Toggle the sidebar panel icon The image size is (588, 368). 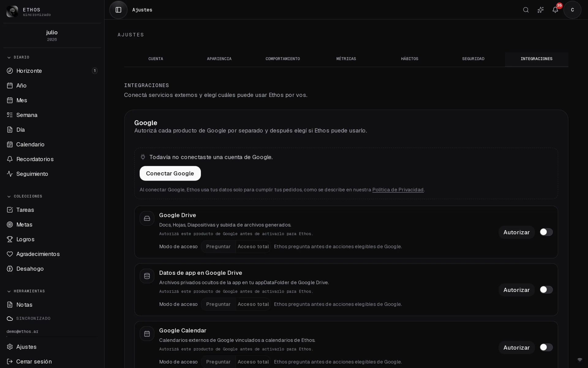118,10
